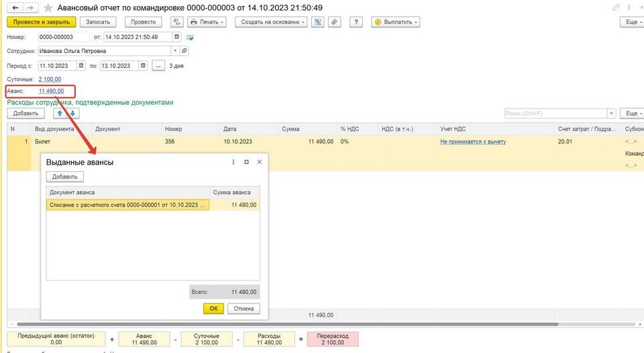Open the calendar picker for document date
Screen dimensions: 644x353
point(177,37)
